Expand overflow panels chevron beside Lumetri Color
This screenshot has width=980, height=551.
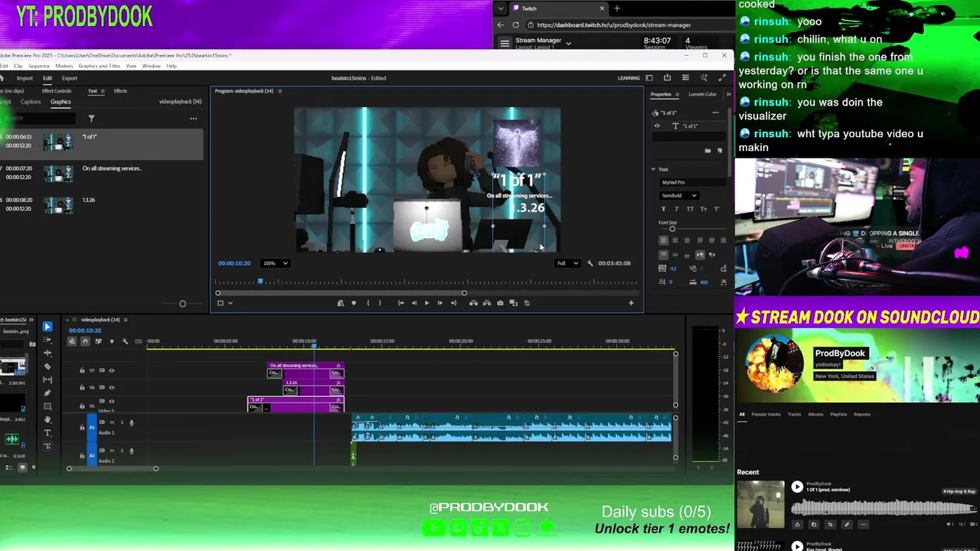point(728,94)
